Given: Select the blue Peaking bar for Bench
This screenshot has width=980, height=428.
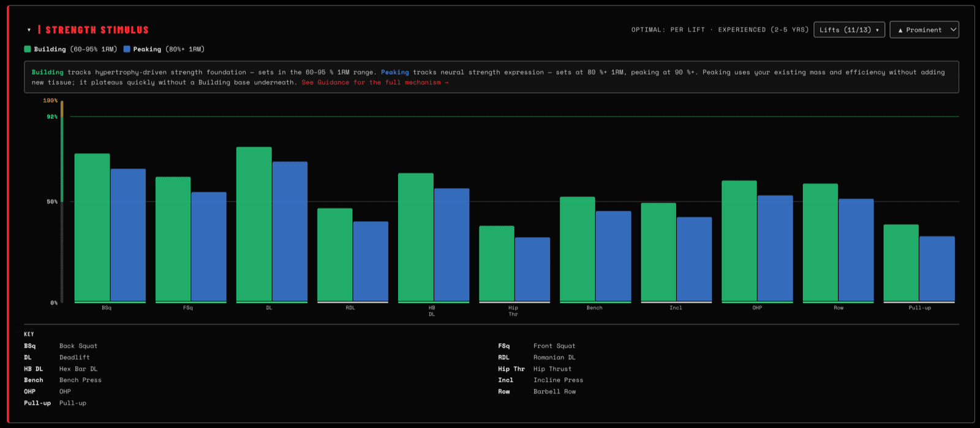Looking at the screenshot, I should pyautogui.click(x=614, y=257).
